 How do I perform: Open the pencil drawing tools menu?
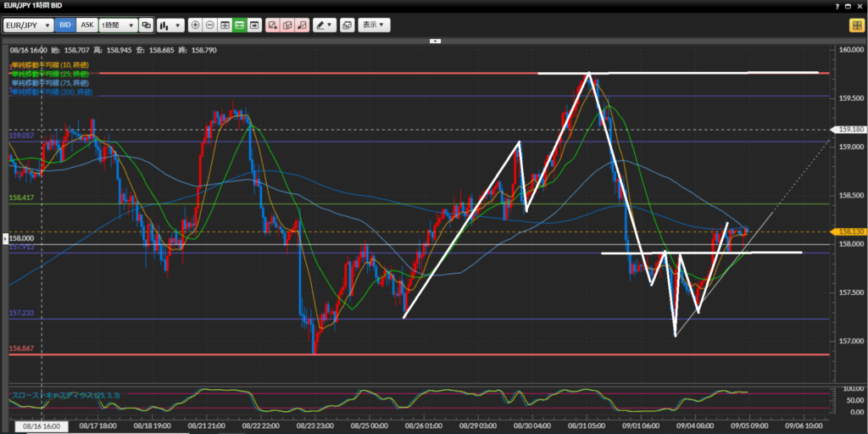(324, 25)
